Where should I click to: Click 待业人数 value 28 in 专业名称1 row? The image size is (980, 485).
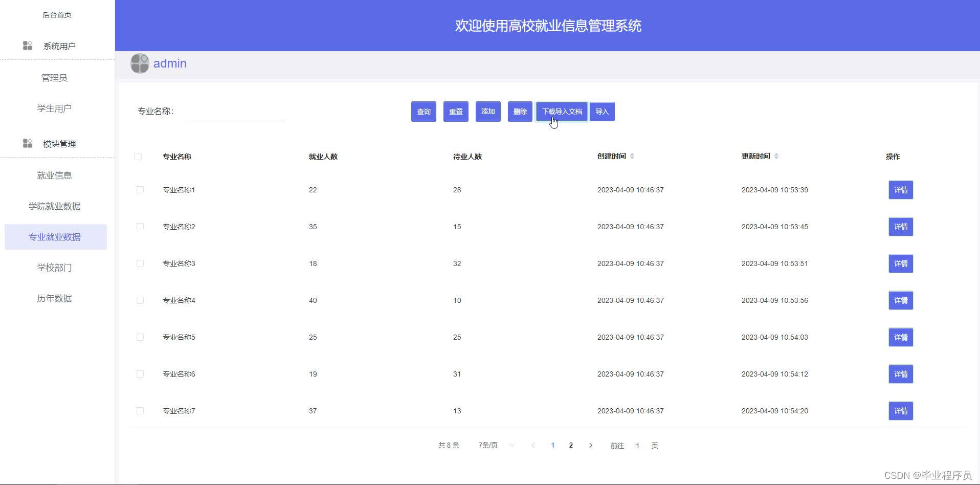point(457,190)
